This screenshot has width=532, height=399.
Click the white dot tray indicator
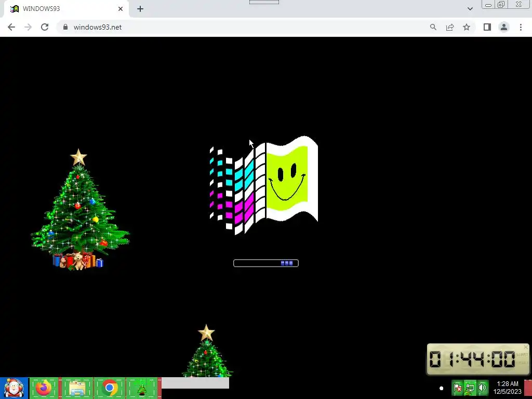(x=442, y=388)
